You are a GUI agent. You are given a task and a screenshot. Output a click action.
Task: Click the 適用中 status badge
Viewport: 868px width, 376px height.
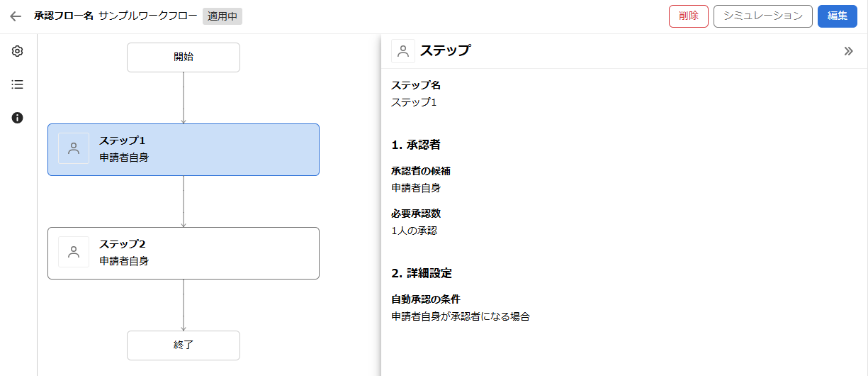[x=222, y=16]
